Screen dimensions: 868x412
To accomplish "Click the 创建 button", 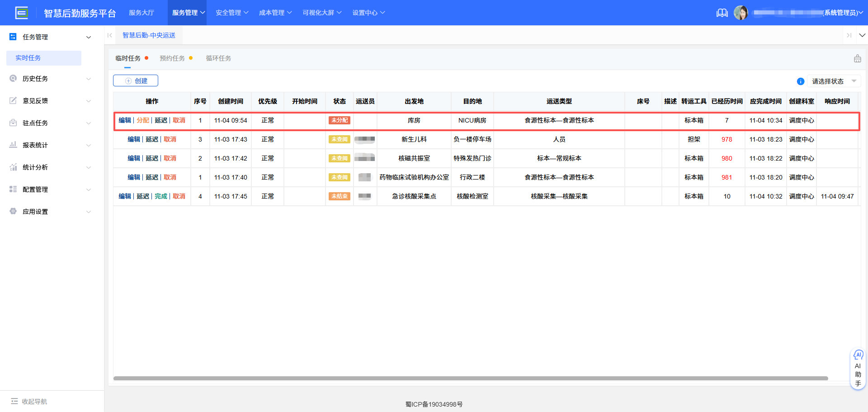I will click(135, 81).
